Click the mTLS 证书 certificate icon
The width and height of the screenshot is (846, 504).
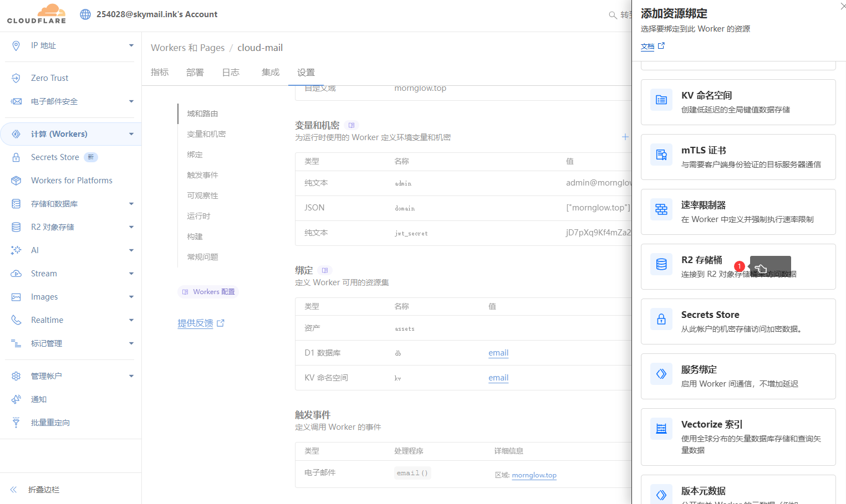tap(661, 155)
